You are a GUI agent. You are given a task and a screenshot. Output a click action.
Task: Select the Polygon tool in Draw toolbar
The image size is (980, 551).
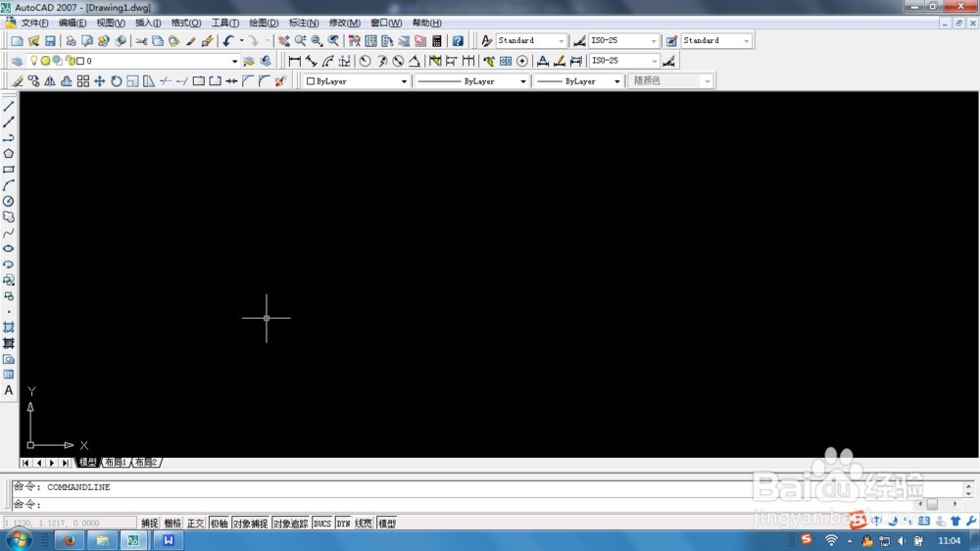tap(9, 154)
